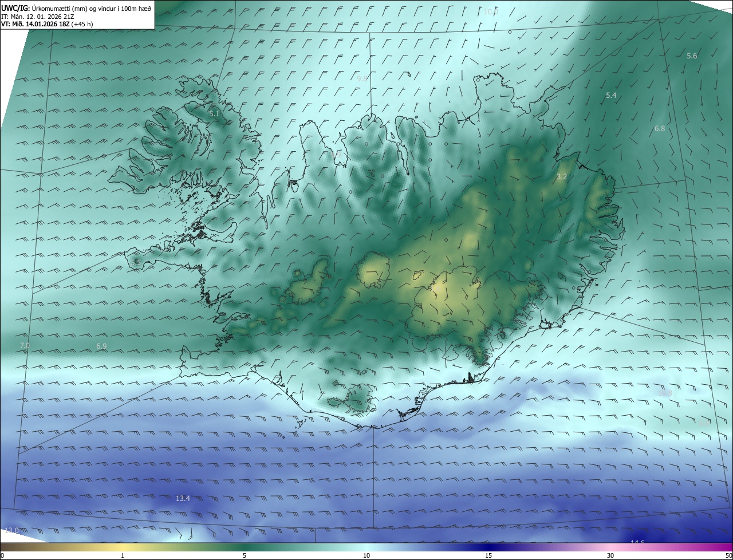This screenshot has height=560, width=733.
Task: Click the '10' tick on the color scale
Action: point(366,555)
